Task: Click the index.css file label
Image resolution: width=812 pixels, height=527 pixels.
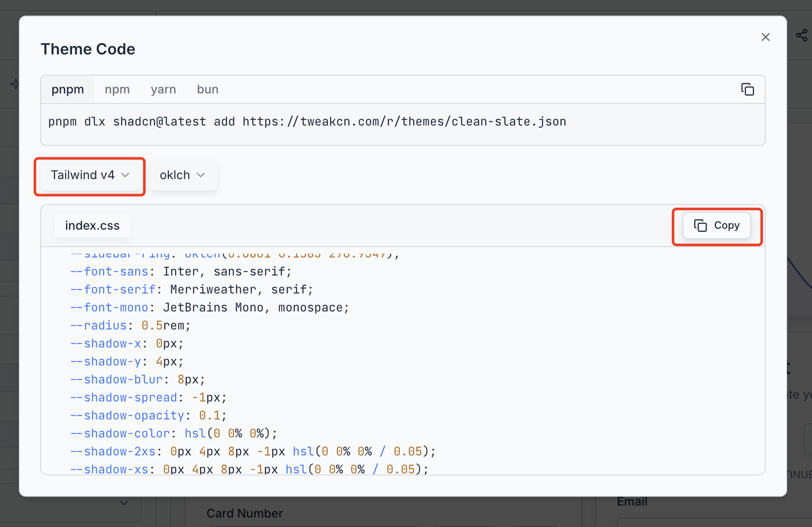Action: coord(92,225)
